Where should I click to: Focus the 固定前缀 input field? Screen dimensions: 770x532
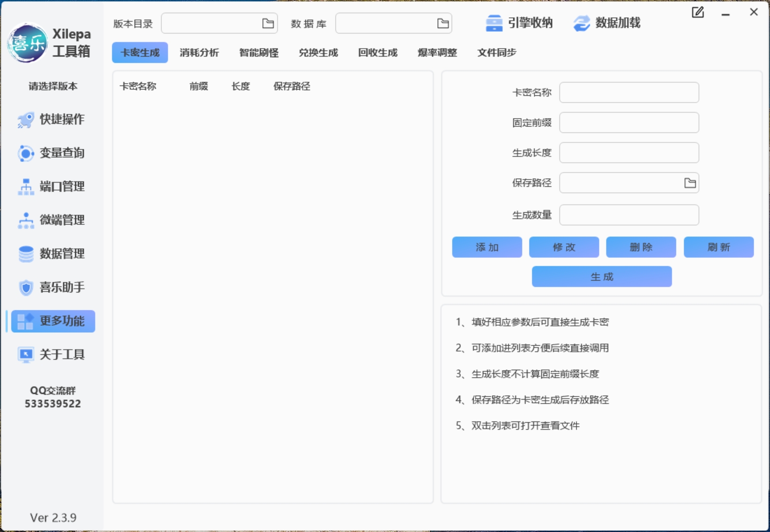629,123
